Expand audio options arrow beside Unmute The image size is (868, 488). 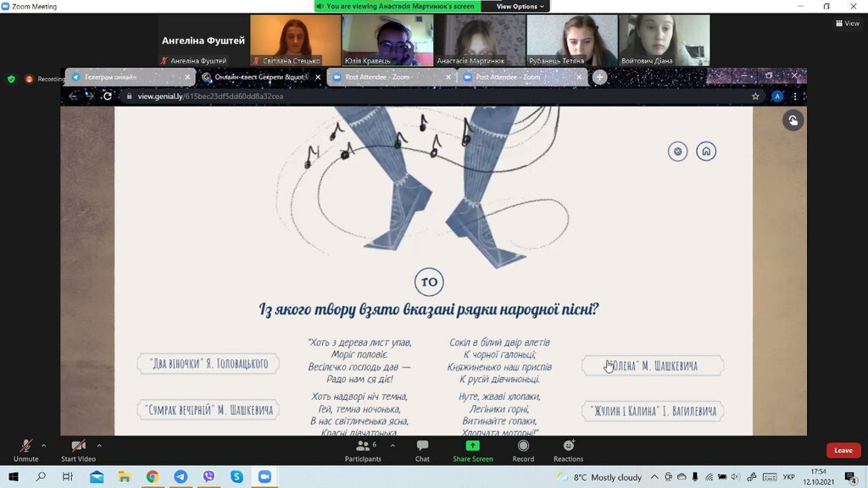[x=44, y=446]
